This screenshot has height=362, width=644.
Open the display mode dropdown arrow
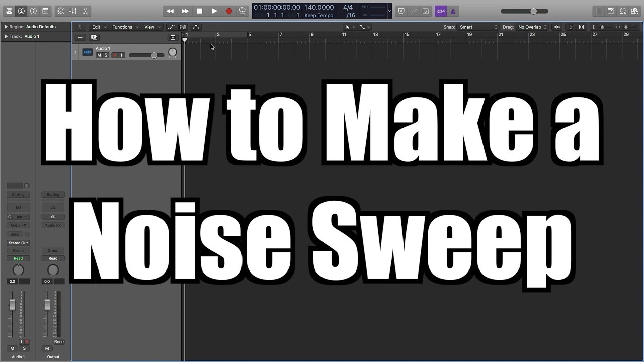(x=389, y=11)
